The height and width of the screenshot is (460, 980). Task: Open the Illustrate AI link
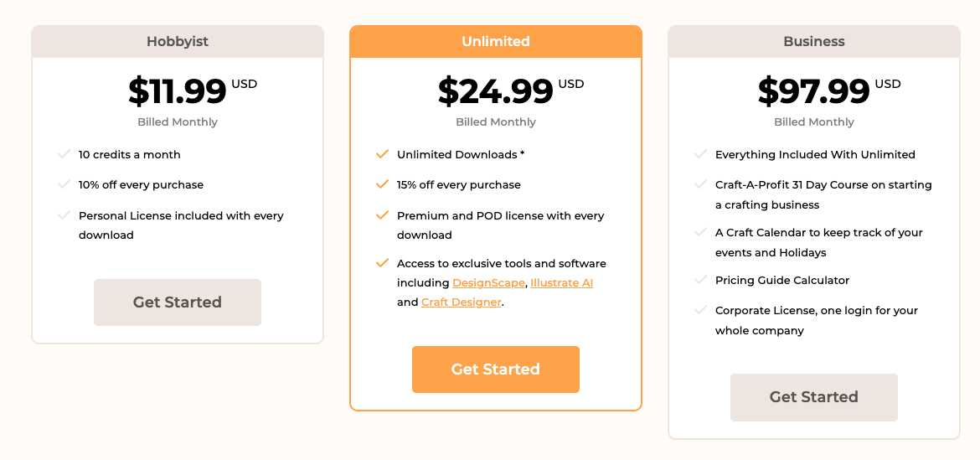click(x=562, y=282)
